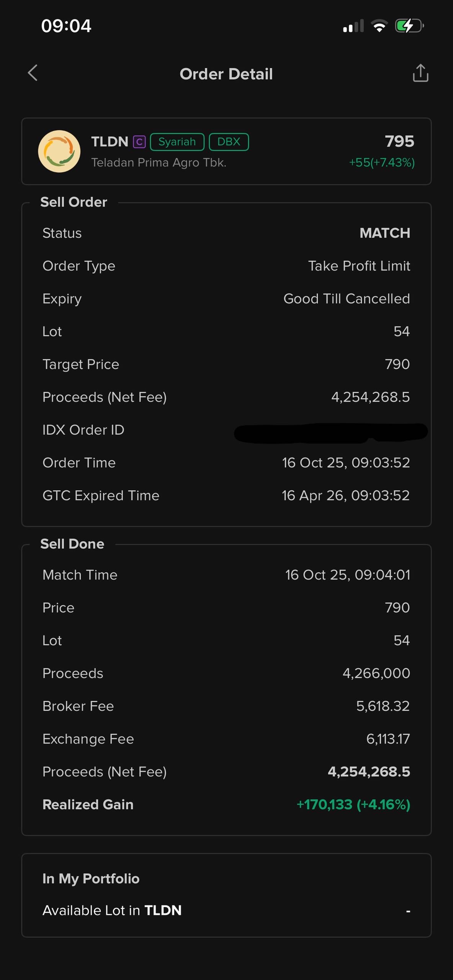Tap the 795 last price

point(399,141)
